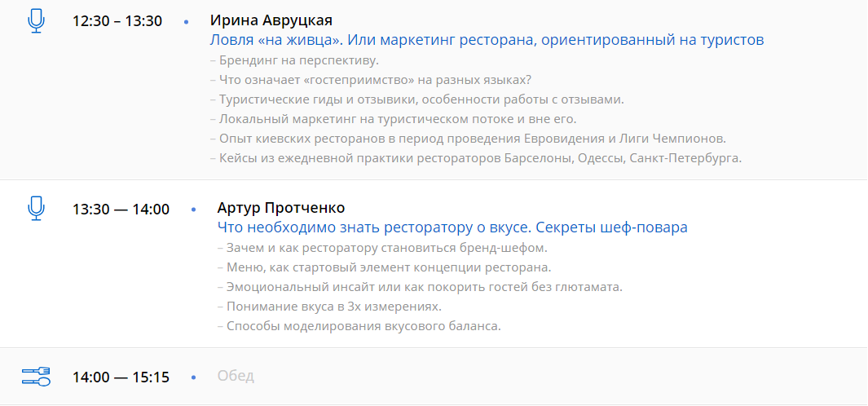The height and width of the screenshot is (406, 868).
Task: Click the microphone icon beside 13:30 — 14:00
Action: coord(36,209)
